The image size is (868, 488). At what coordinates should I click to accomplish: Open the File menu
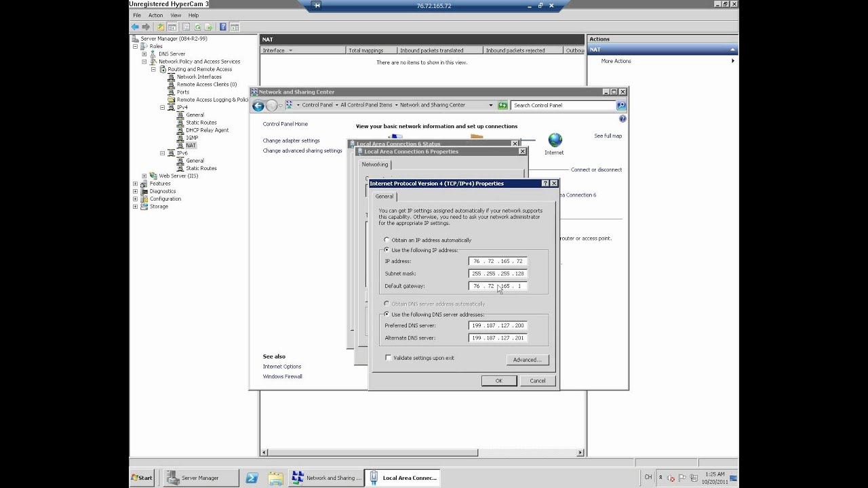coord(137,15)
